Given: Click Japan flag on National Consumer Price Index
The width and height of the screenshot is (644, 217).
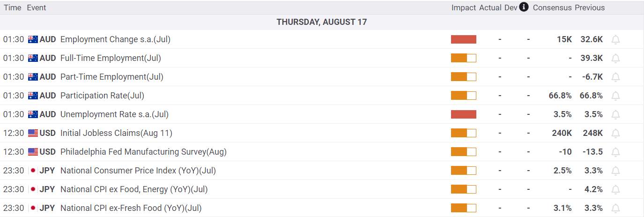Looking at the screenshot, I should [33, 171].
